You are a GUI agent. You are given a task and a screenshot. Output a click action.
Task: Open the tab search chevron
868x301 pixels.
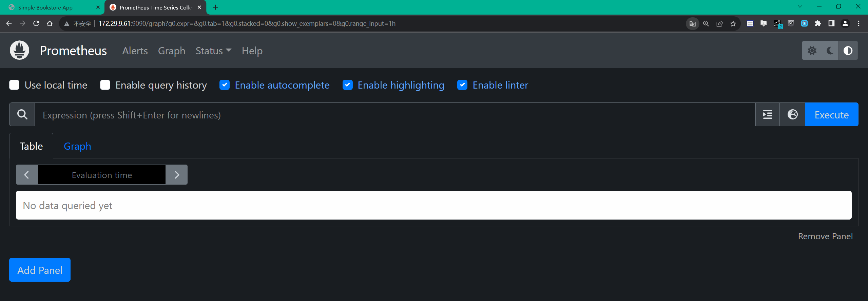pos(800,6)
